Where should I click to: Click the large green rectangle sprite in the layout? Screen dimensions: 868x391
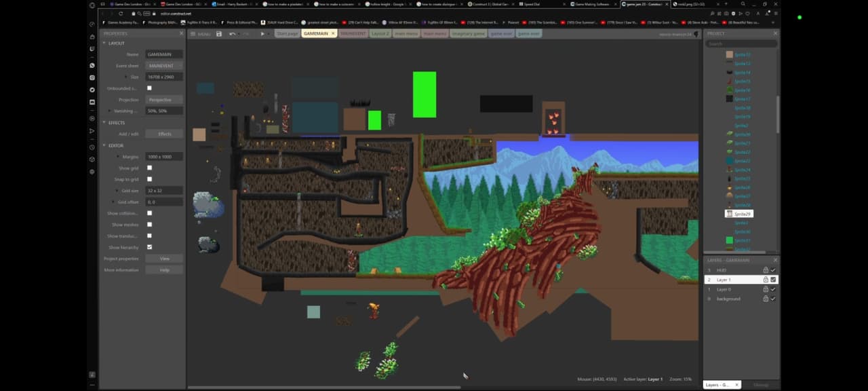click(x=425, y=94)
